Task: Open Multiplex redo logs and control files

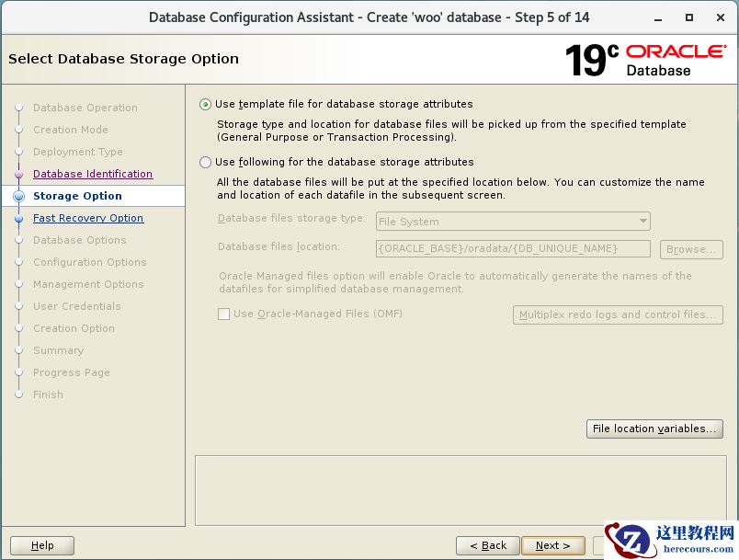Action: click(618, 314)
